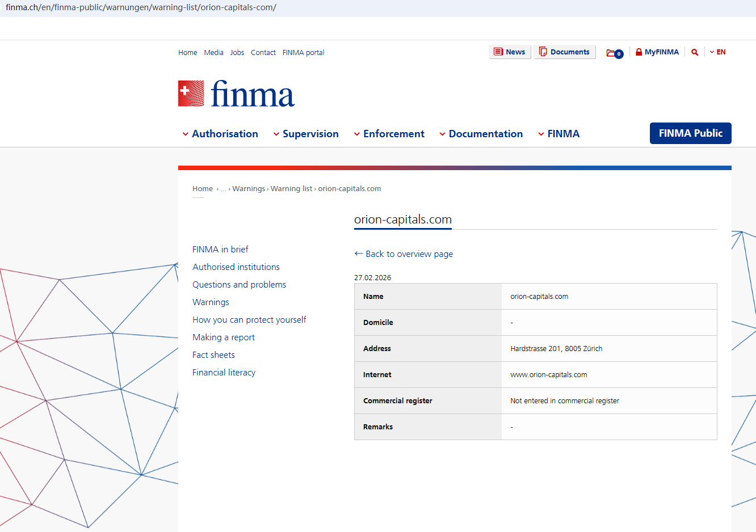Image resolution: width=756 pixels, height=532 pixels.
Task: Open How you can protect yourself
Action: [x=249, y=320]
